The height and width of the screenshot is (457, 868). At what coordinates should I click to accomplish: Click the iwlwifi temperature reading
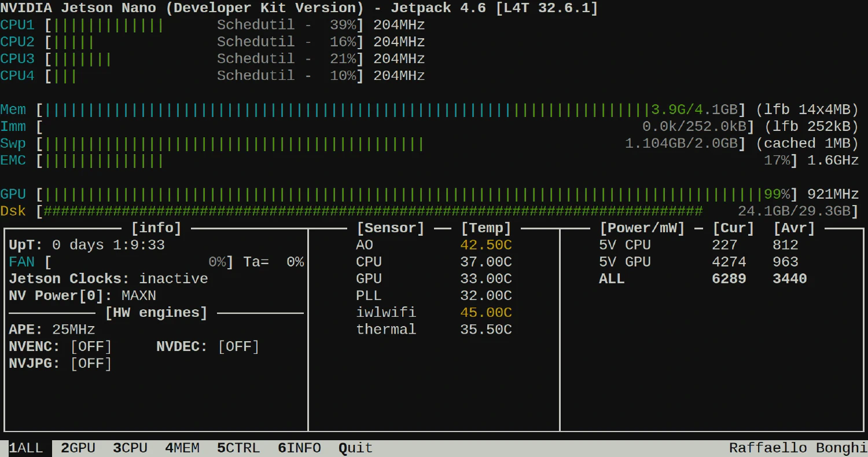pyautogui.click(x=486, y=313)
